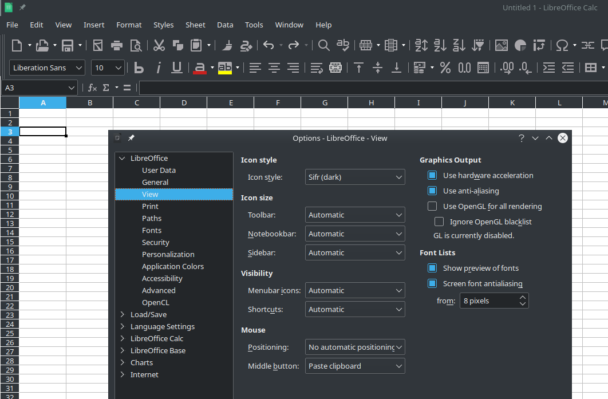This screenshot has width=608, height=399.
Task: Open the Sidebar icon size dropdown
Action: pos(355,253)
